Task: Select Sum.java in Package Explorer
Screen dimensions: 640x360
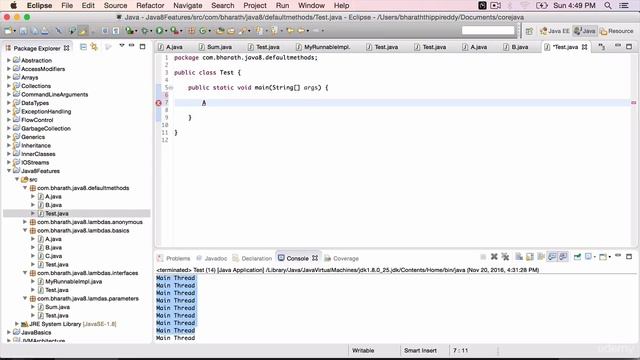Action: (x=57, y=307)
